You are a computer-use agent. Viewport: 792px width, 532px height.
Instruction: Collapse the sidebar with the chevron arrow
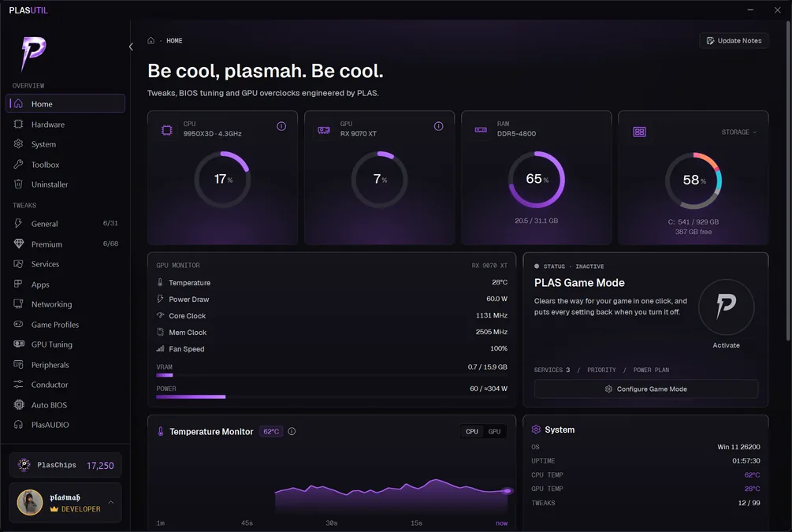point(131,47)
